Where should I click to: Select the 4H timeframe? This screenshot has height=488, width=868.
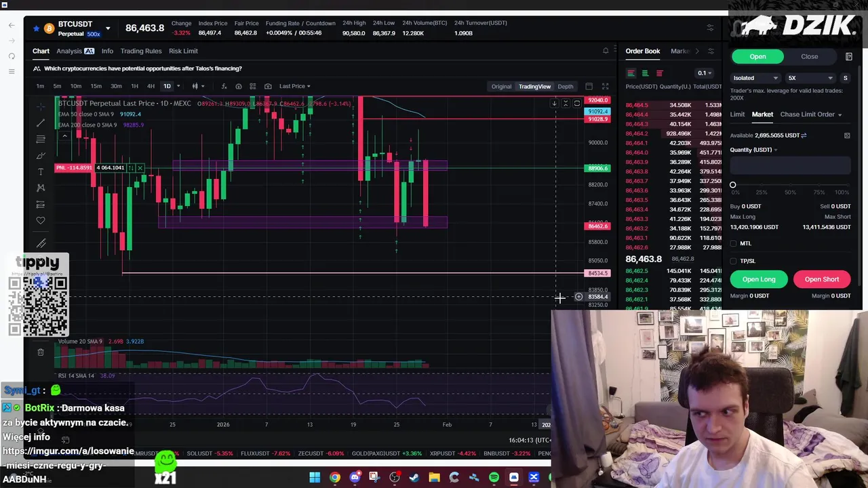[x=151, y=86]
